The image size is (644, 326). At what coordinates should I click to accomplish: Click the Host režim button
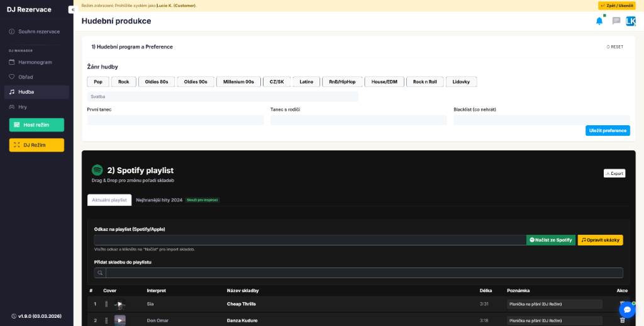pyautogui.click(x=36, y=125)
